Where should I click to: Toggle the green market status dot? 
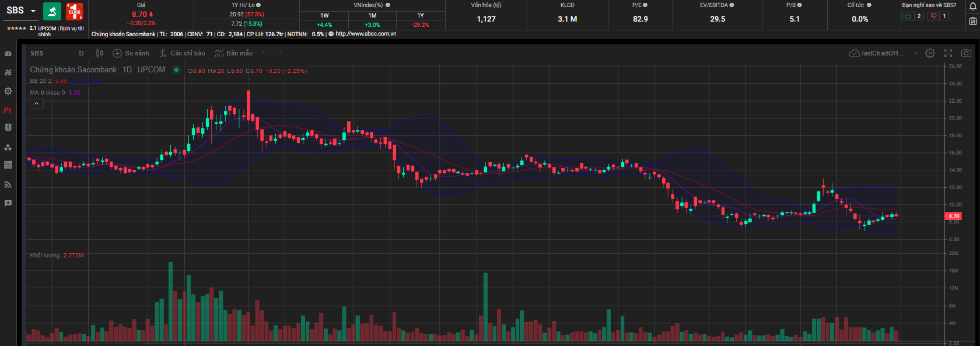(x=176, y=70)
